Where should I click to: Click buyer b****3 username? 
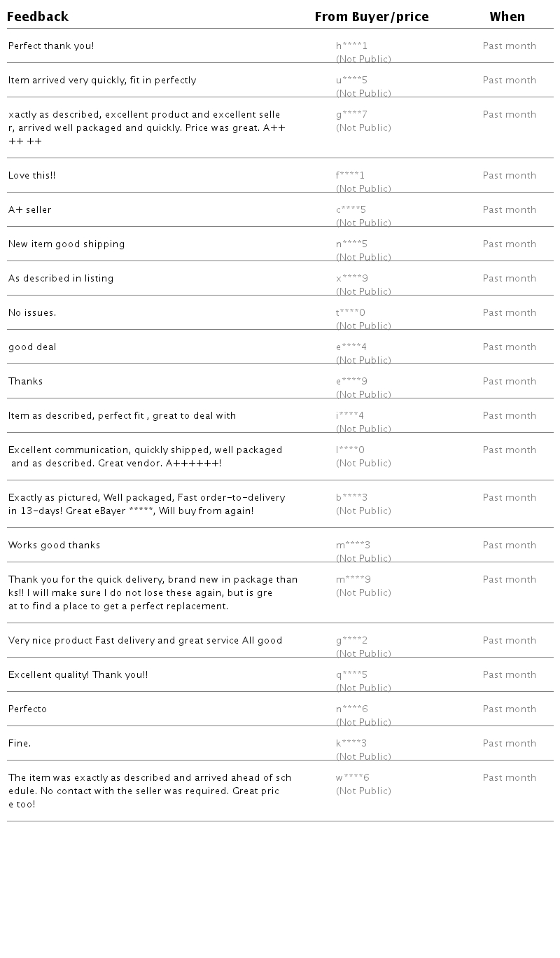pos(351,498)
